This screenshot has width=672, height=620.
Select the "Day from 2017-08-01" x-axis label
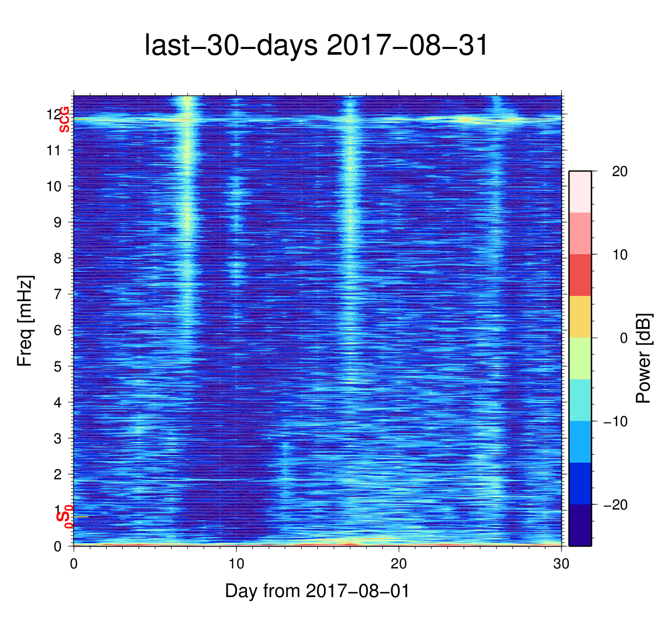click(x=317, y=591)
